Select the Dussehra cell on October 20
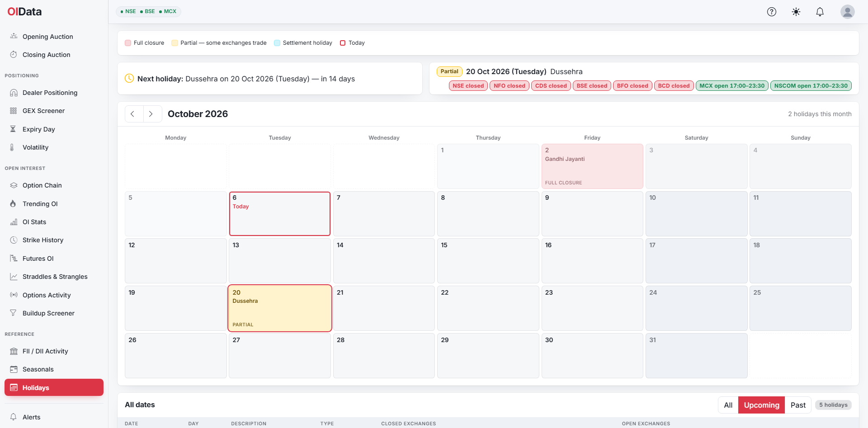The height and width of the screenshot is (428, 868). 280,308
